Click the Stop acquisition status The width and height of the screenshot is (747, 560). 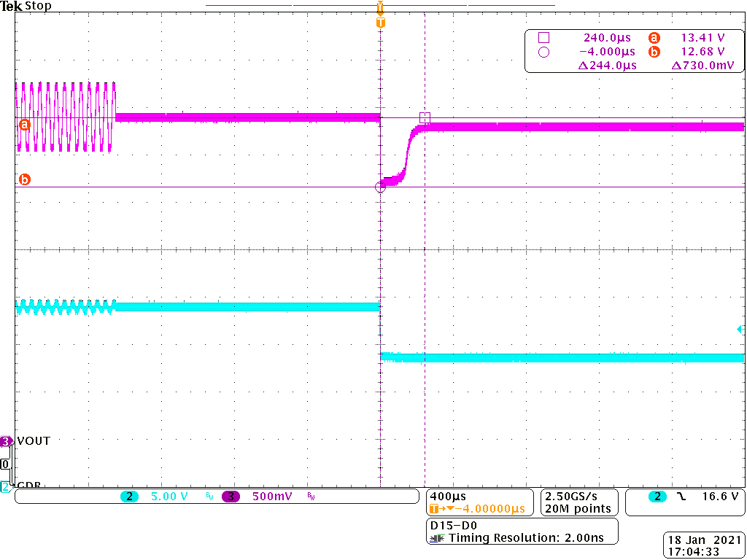[38, 6]
